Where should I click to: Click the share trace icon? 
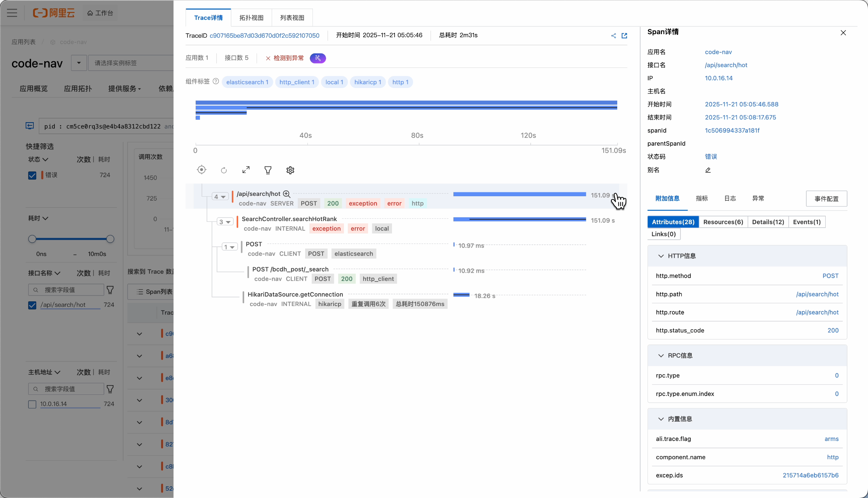(x=613, y=36)
